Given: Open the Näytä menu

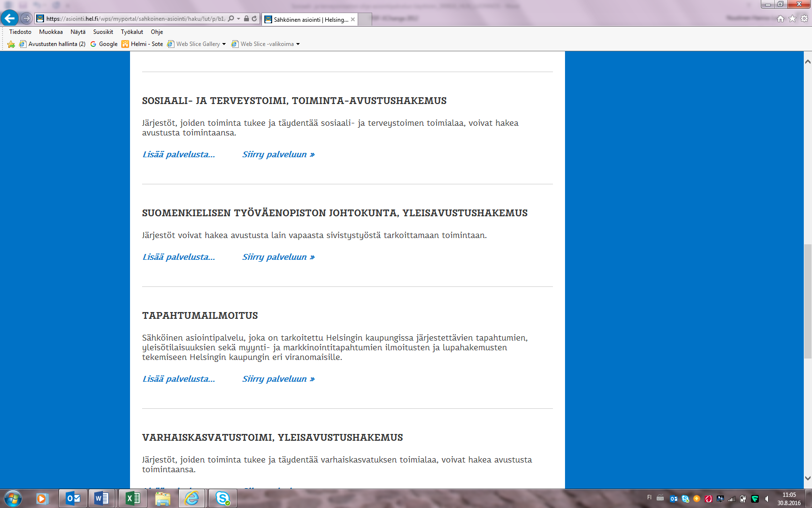Looking at the screenshot, I should click(78, 32).
